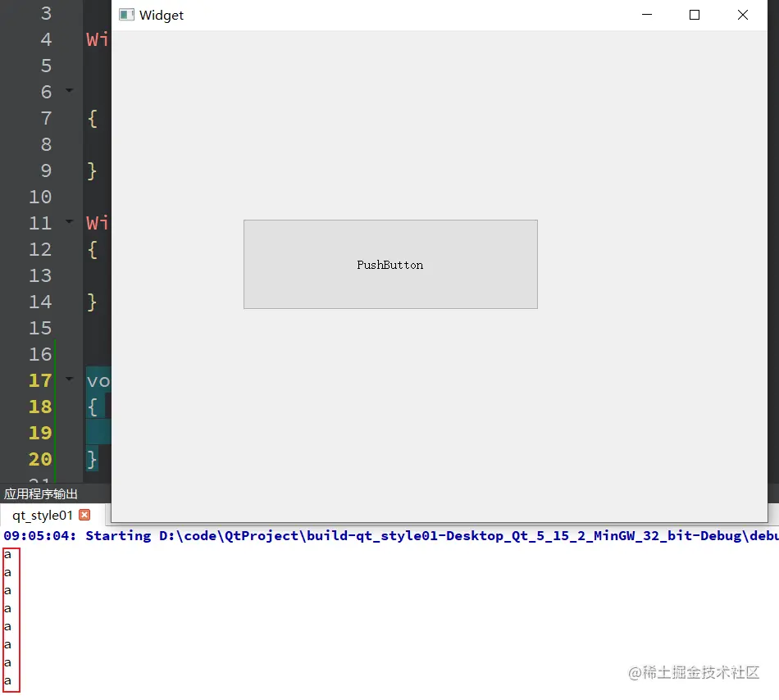
Task: Collapse the code fold at line 6
Action: point(70,90)
